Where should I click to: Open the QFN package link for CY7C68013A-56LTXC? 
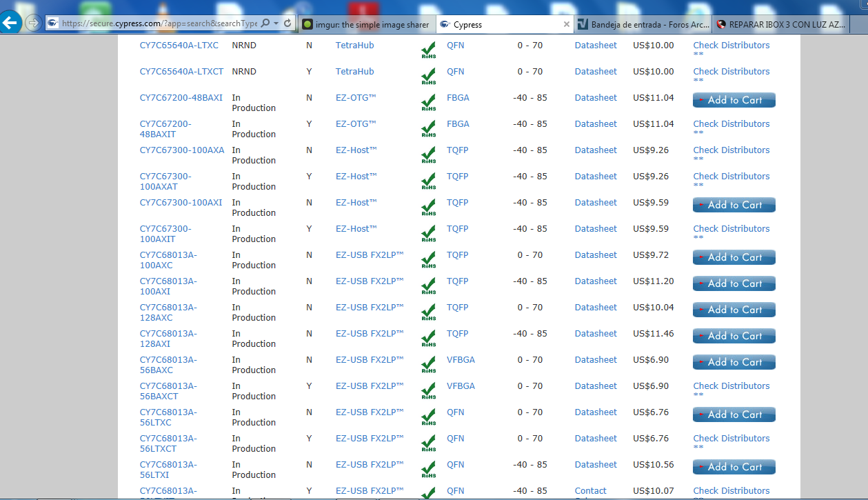[456, 412]
